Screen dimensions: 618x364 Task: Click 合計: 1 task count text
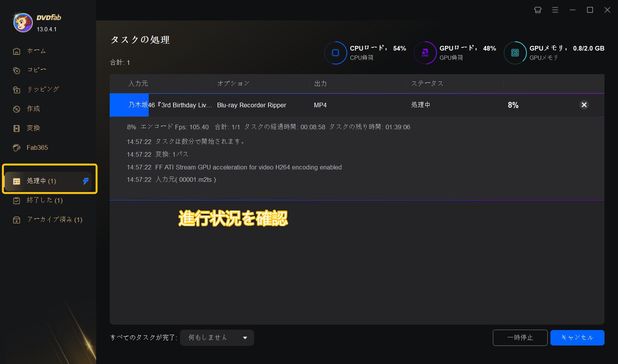coord(120,63)
